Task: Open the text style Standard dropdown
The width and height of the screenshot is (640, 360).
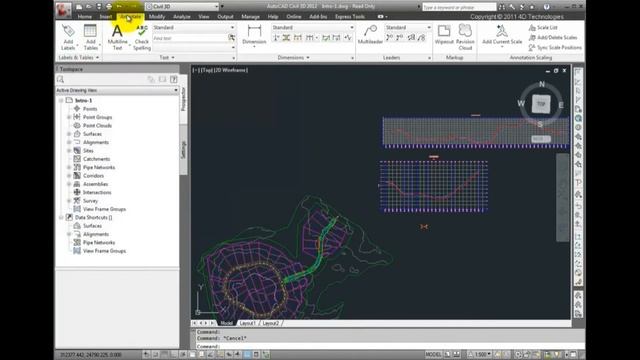Action: (193, 27)
